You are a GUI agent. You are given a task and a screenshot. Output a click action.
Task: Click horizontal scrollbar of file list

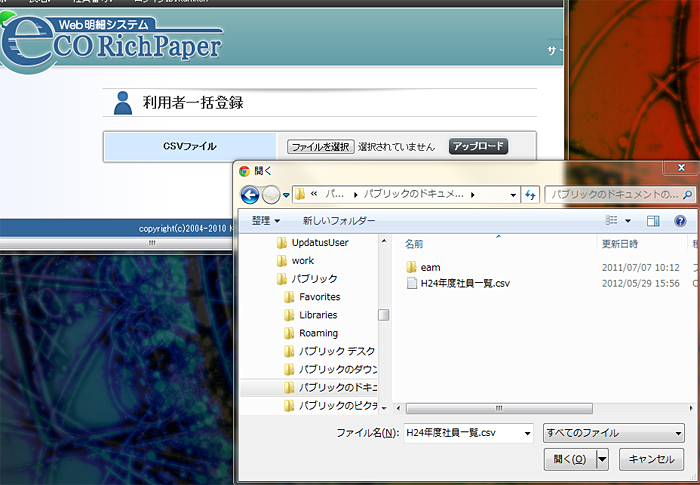[499, 408]
